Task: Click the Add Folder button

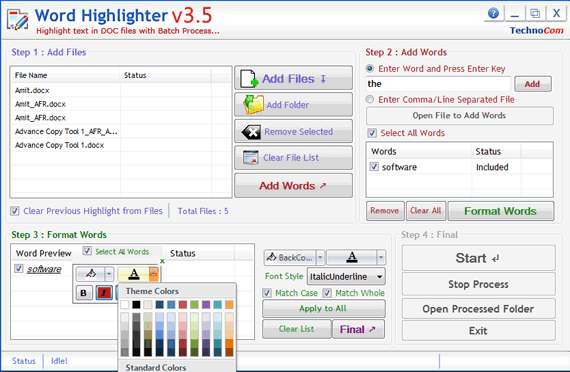Action: (293, 105)
